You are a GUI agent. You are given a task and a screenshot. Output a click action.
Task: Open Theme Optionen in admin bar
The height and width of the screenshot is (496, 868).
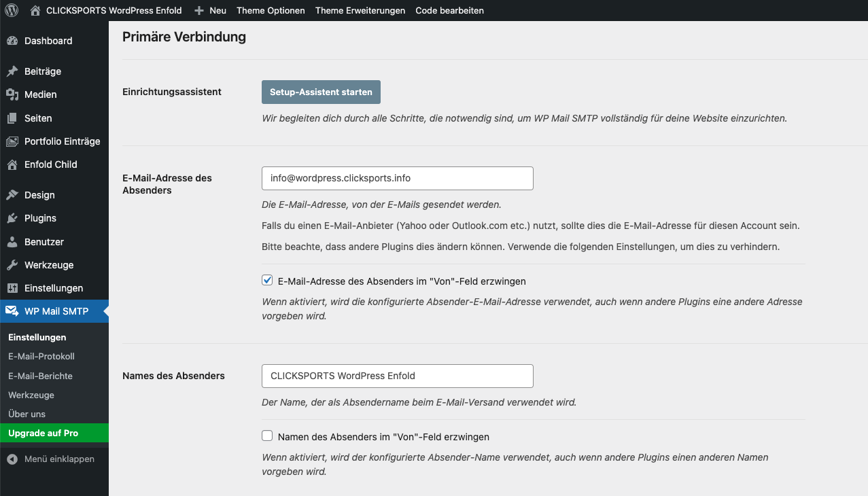point(271,10)
